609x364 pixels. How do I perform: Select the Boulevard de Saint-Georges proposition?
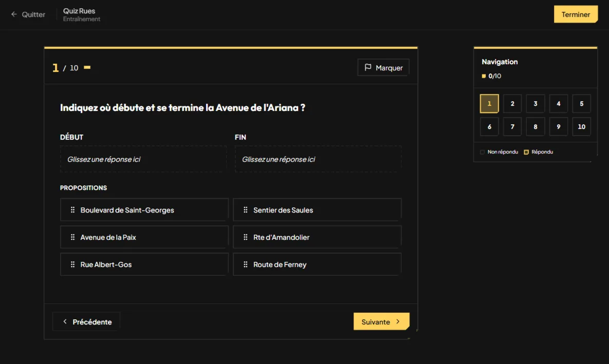(x=144, y=210)
